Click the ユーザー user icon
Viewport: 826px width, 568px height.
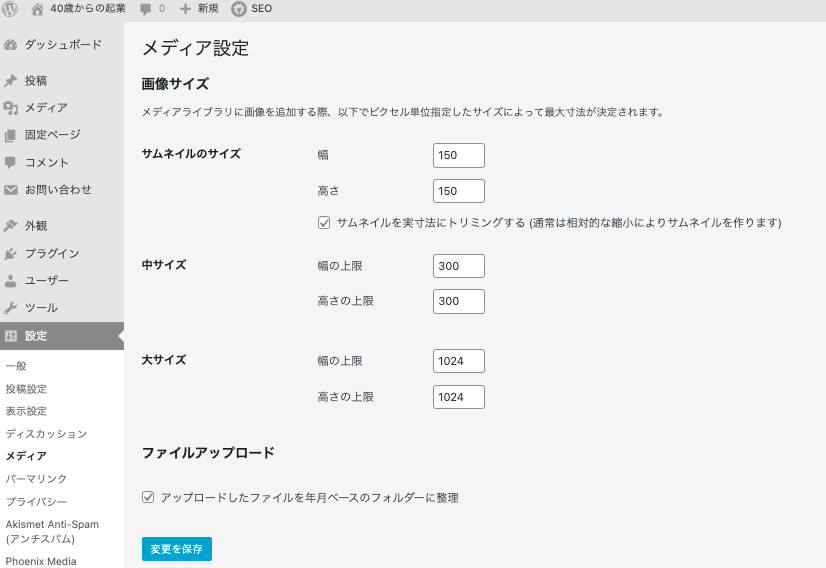[x=11, y=281]
